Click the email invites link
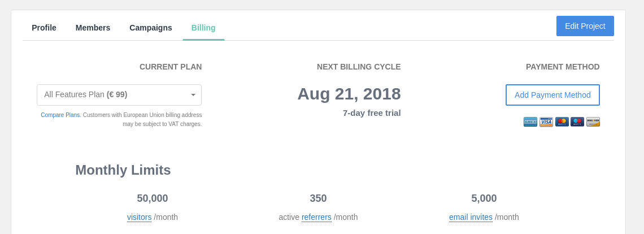 pos(471,217)
